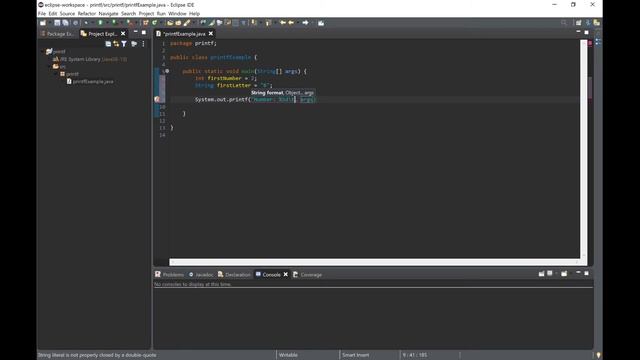Create a new Java class from toolbar
Image resolution: width=640 pixels, height=360 pixels.
pyautogui.click(x=155, y=23)
